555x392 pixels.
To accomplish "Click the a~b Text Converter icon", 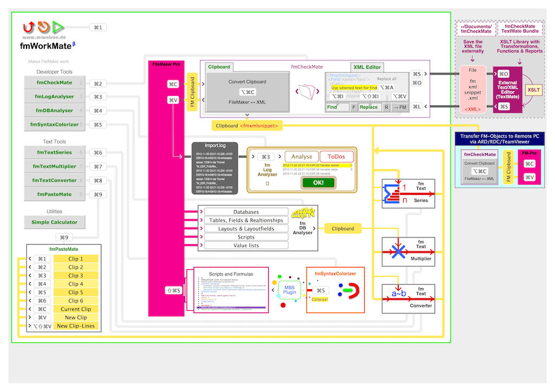I will tap(399, 295).
